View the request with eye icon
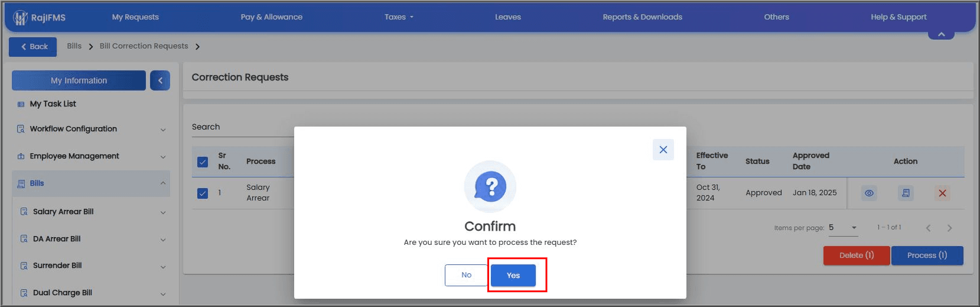The height and width of the screenshot is (307, 980). point(869,193)
